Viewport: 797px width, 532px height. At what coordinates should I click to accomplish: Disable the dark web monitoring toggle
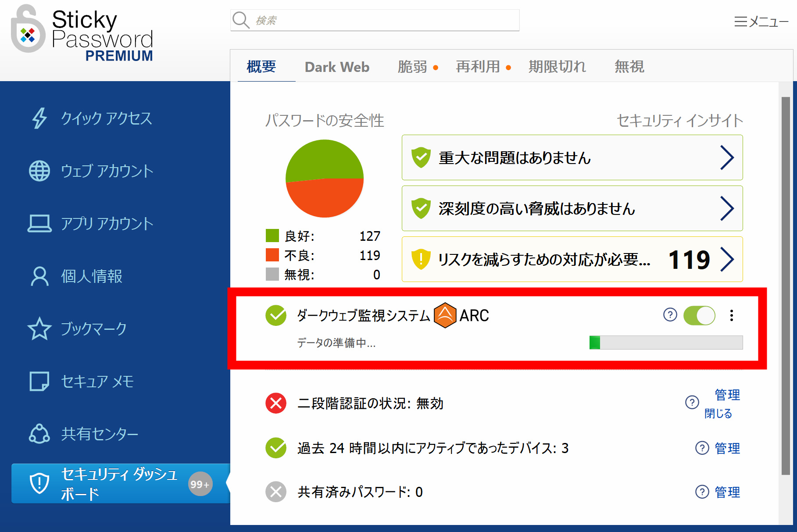pyautogui.click(x=699, y=315)
